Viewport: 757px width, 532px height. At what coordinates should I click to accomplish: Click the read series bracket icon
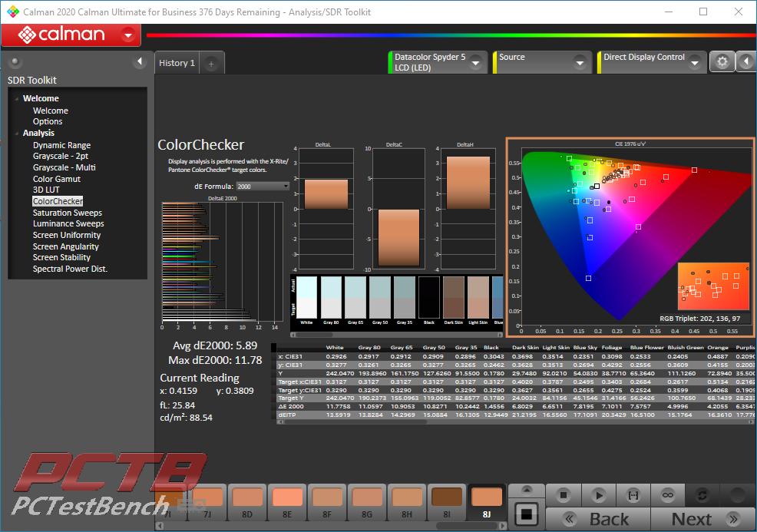633,495
